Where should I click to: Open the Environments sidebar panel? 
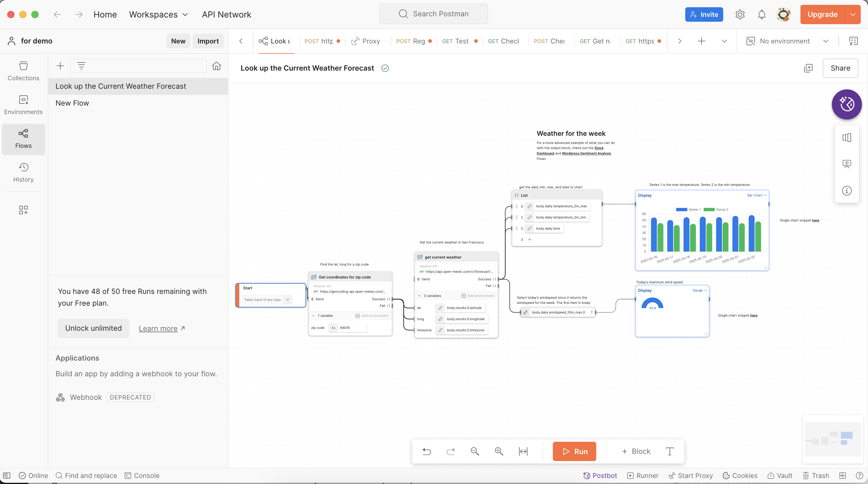point(23,105)
